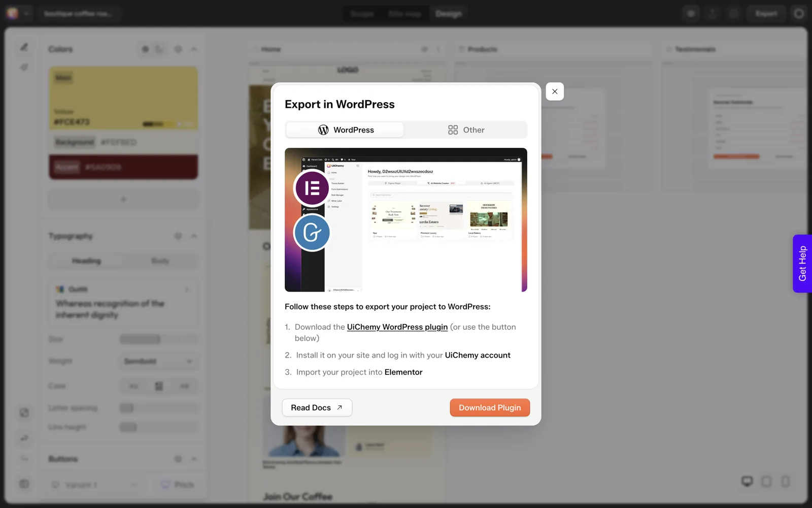Click the Elementor logo icon in preview
This screenshot has width=812, height=508.
click(x=312, y=188)
